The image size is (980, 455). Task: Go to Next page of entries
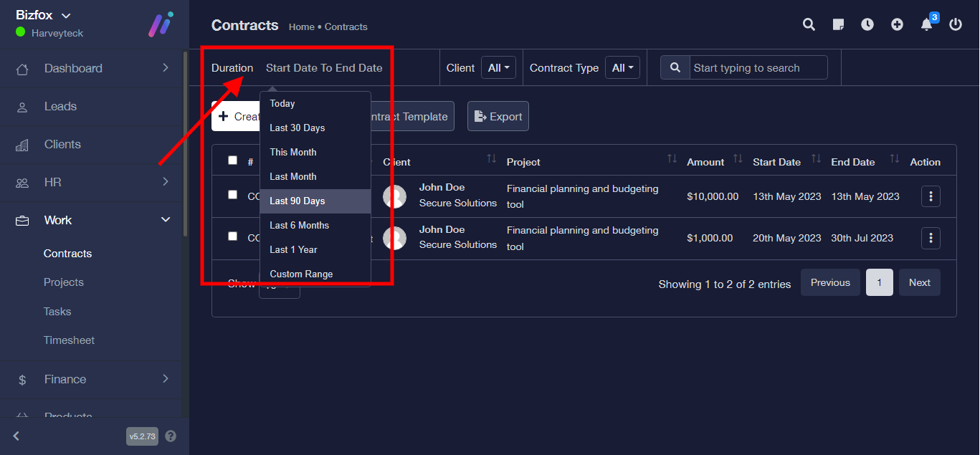[x=919, y=283]
